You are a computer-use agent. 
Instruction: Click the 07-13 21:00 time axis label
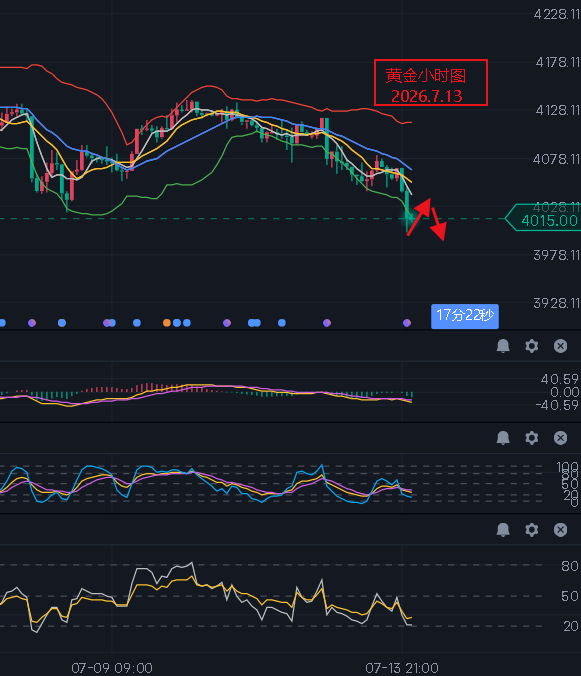[402, 668]
